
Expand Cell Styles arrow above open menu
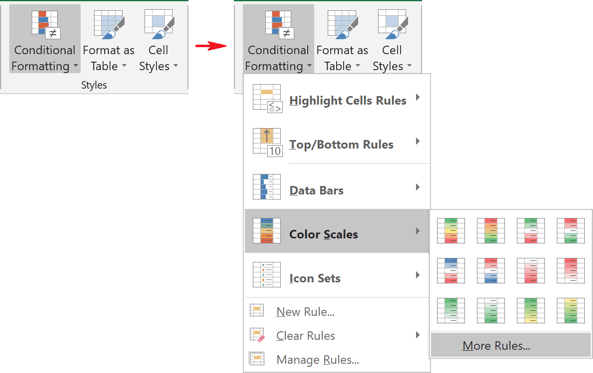pyautogui.click(x=409, y=65)
